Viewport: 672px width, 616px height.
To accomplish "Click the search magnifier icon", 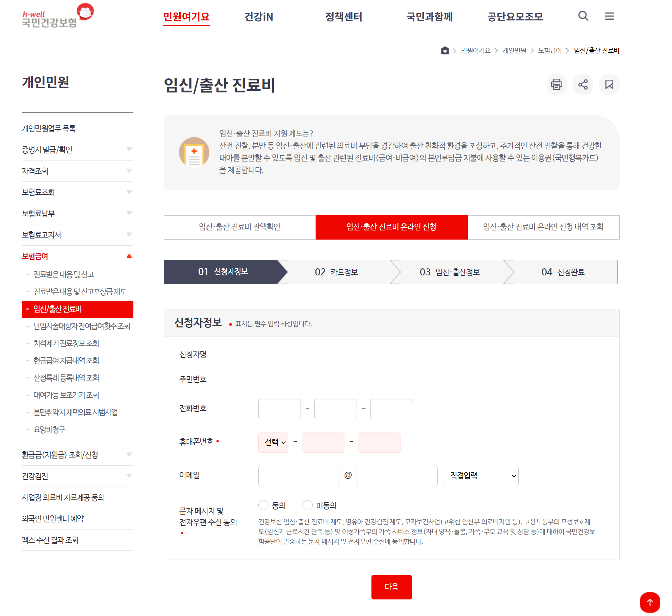I will 583,16.
